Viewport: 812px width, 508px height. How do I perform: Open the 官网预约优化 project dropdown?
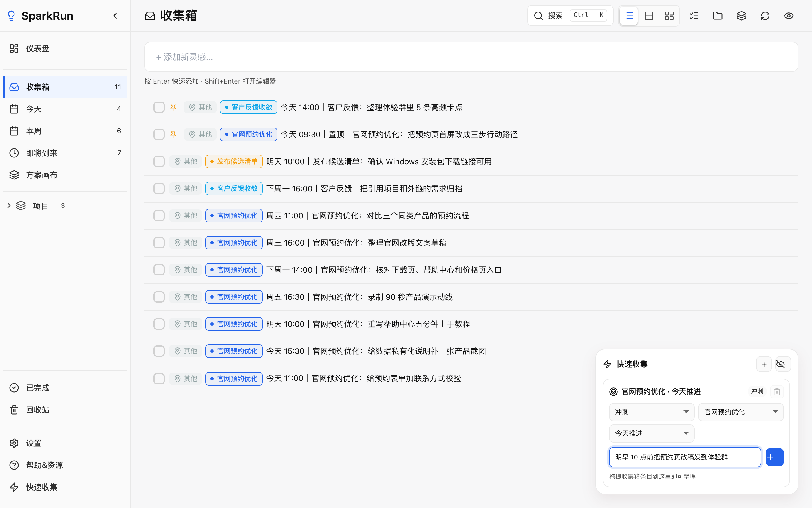741,412
